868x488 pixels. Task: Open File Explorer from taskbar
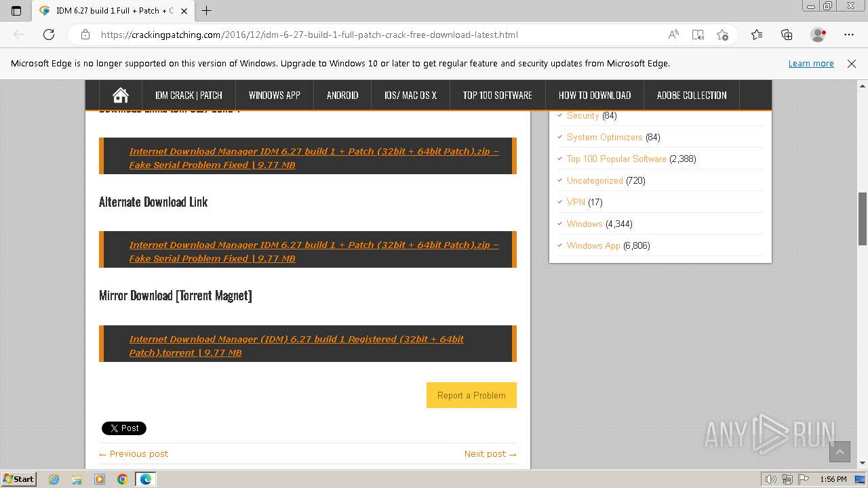point(77,479)
